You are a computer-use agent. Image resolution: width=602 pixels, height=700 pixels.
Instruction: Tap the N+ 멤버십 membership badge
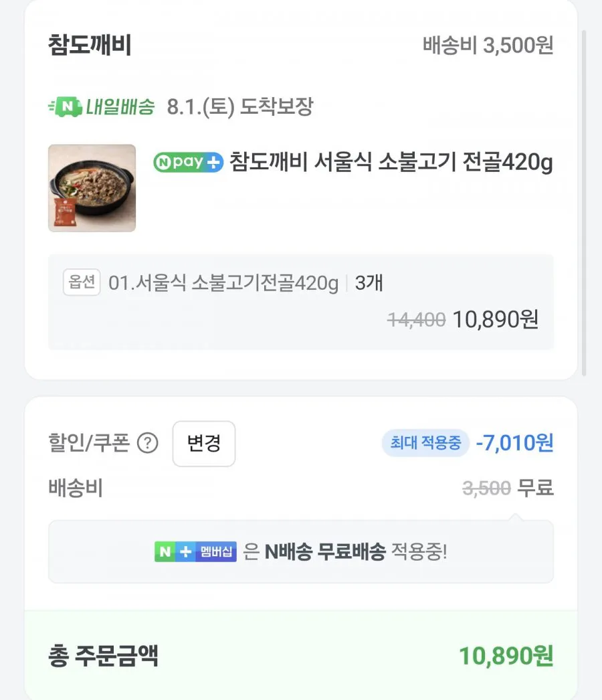coord(195,552)
